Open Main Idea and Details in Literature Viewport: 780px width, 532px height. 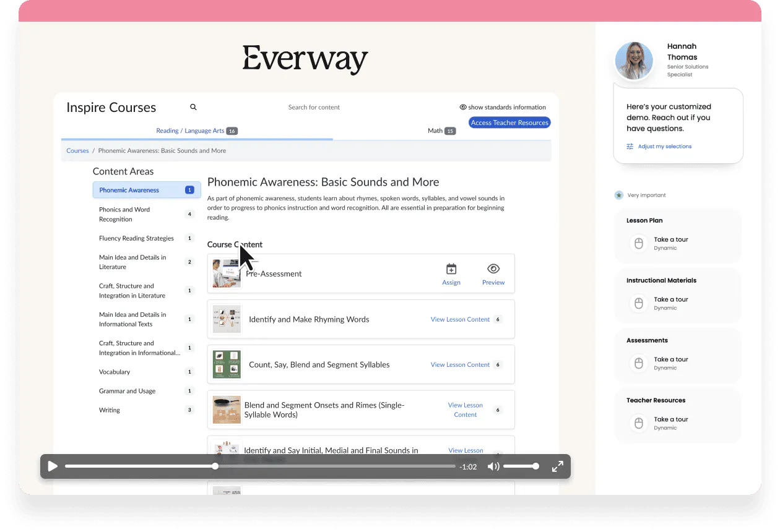click(x=147, y=262)
